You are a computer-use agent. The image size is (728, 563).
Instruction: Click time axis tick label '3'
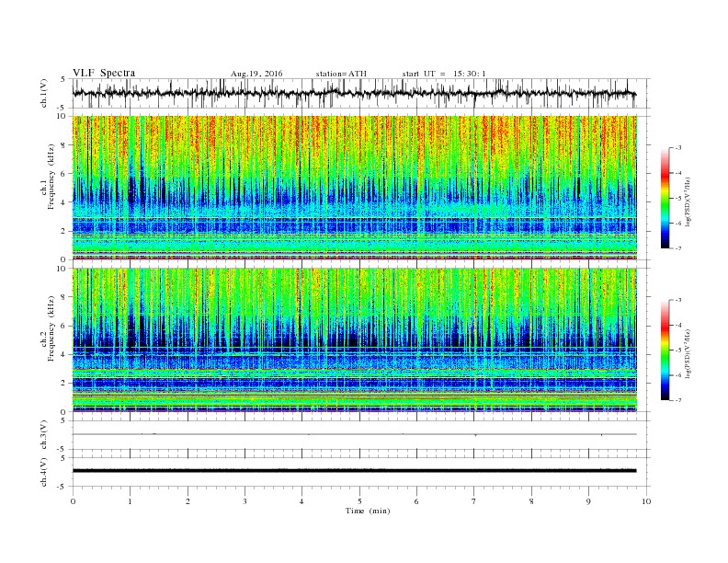click(x=245, y=501)
